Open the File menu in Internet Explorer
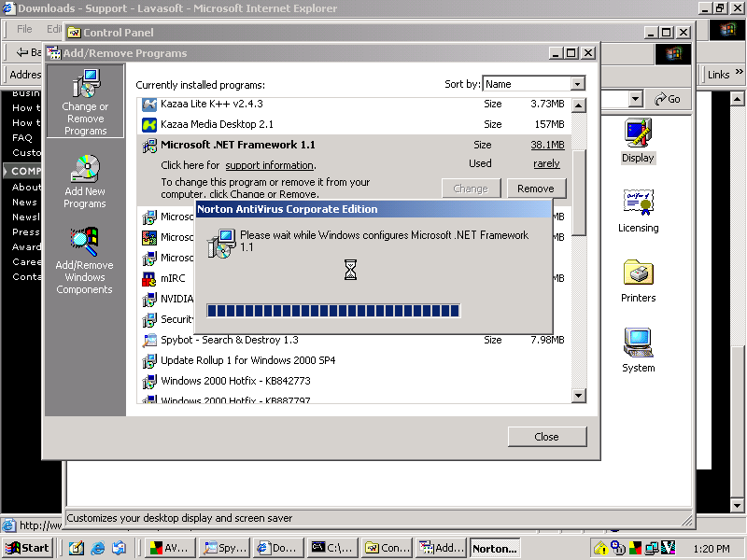Screen dimensions: 747x560 24,29
